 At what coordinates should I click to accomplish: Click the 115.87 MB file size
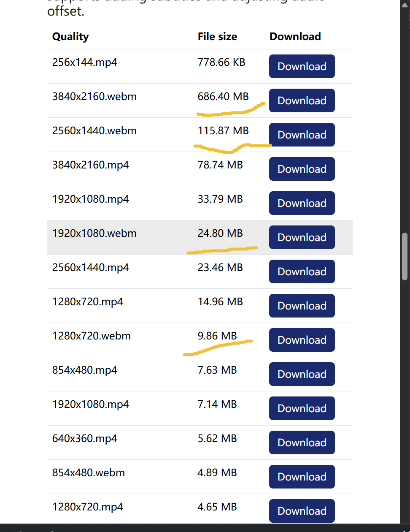tap(223, 131)
